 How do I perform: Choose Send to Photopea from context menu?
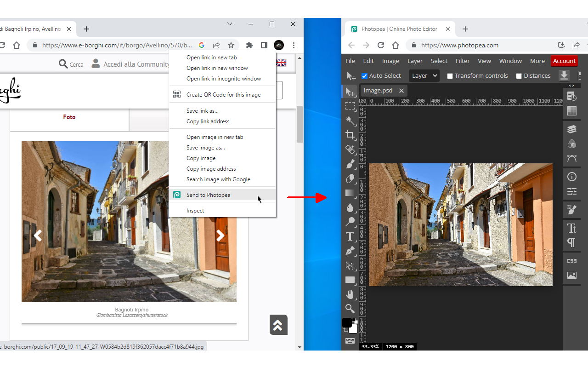pos(207,195)
